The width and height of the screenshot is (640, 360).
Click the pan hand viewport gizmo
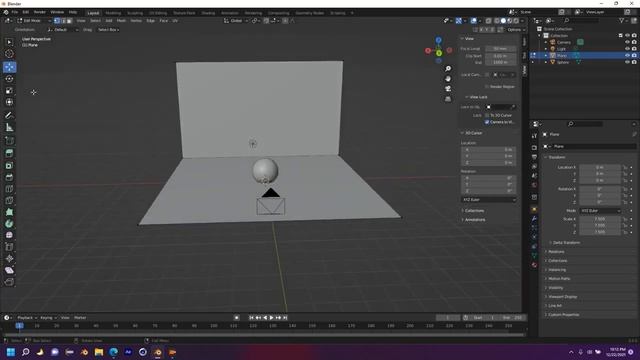pos(448,79)
